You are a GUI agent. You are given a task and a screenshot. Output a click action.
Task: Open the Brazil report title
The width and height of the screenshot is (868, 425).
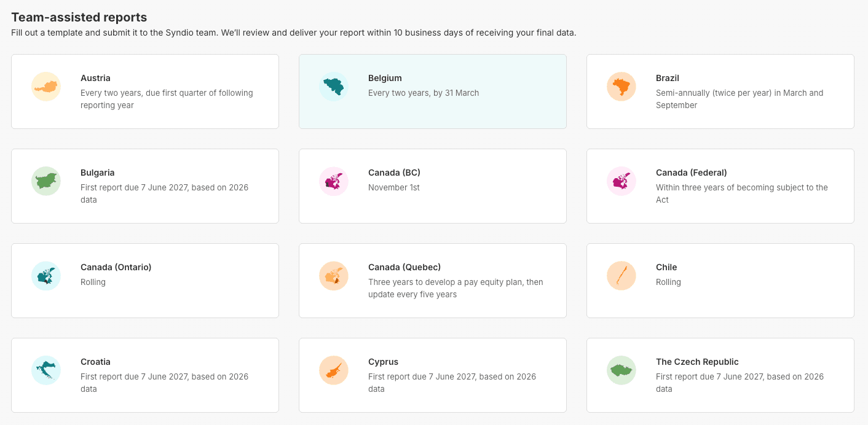click(x=668, y=78)
